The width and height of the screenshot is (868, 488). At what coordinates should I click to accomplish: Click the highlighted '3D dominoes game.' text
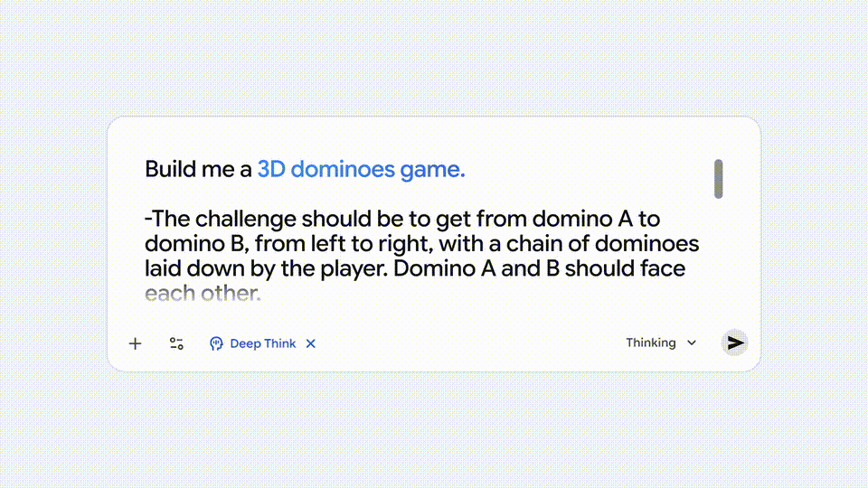click(x=361, y=169)
